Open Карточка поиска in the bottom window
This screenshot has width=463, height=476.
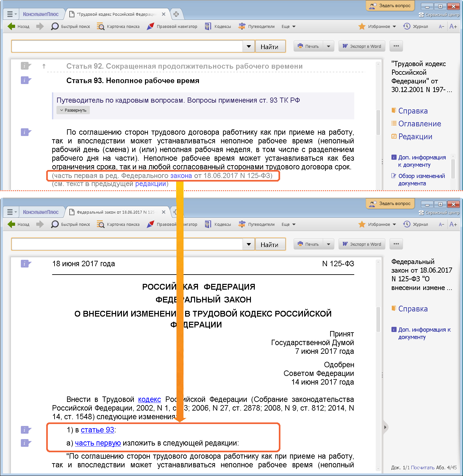pos(118,225)
